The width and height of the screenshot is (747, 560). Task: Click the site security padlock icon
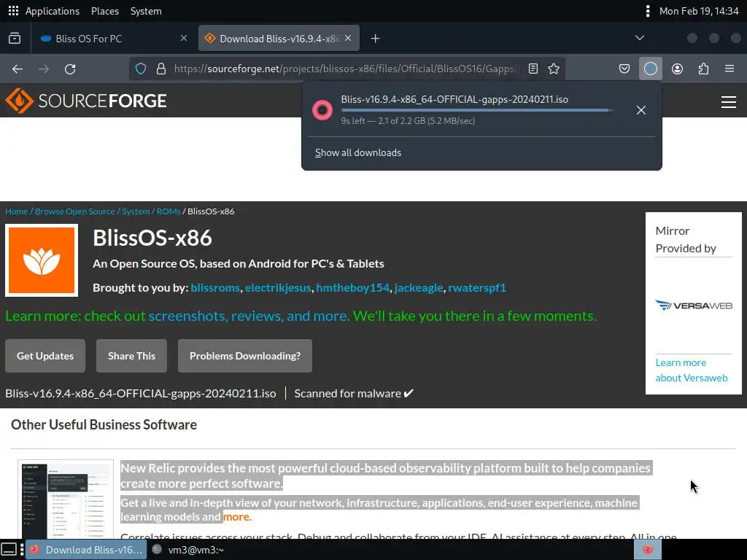161,69
